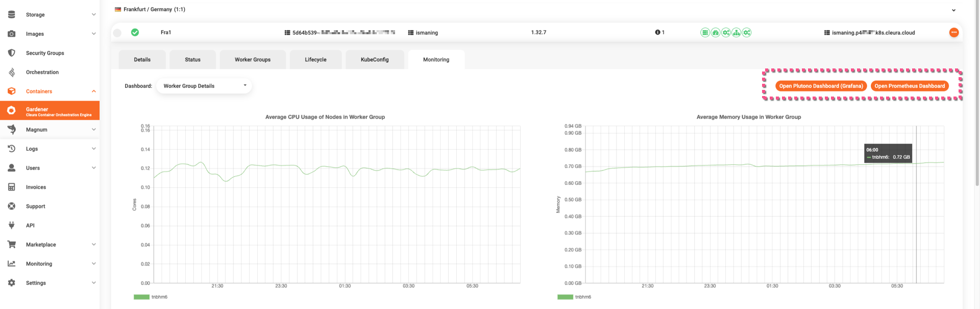Image resolution: width=980 pixels, height=309 pixels.
Task: Click the last green cluster status icon
Action: pos(747,33)
